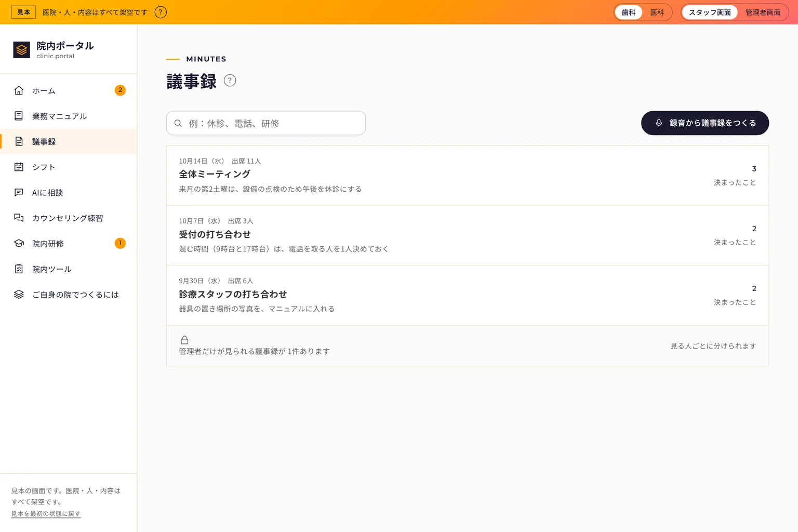This screenshot has height=532, width=798.
Task: Click the 院内研修 graduation cap icon
Action: (x=19, y=243)
